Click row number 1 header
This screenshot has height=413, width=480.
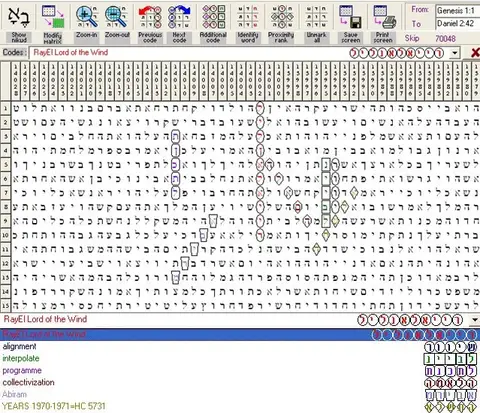point(5,108)
